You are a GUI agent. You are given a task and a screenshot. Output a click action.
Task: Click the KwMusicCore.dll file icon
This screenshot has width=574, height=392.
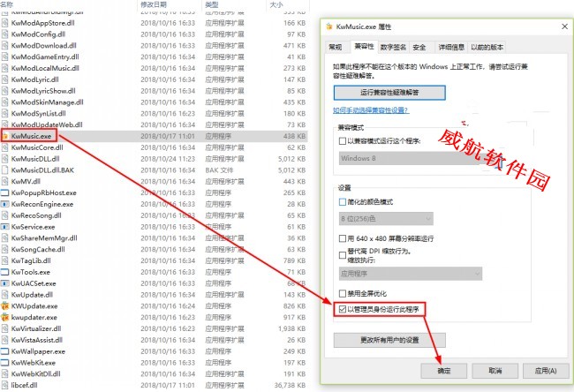click(4, 147)
